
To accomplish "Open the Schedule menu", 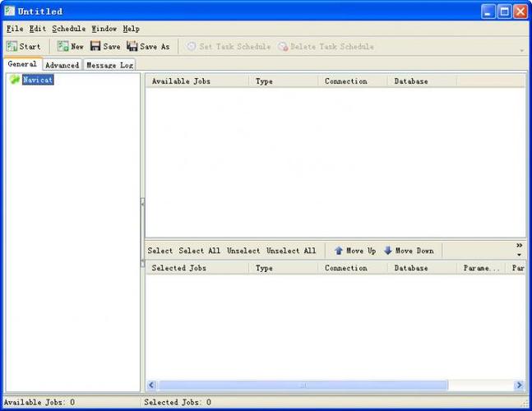I will tap(69, 29).
